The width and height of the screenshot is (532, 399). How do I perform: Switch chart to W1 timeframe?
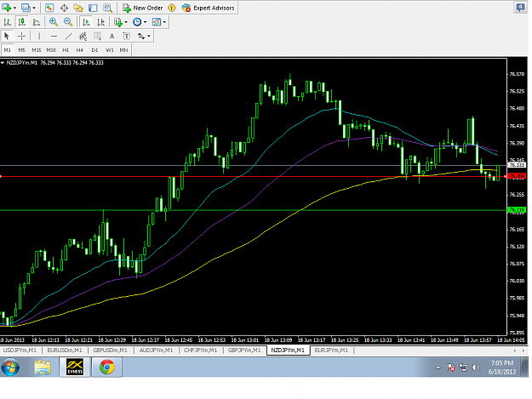[x=109, y=50]
